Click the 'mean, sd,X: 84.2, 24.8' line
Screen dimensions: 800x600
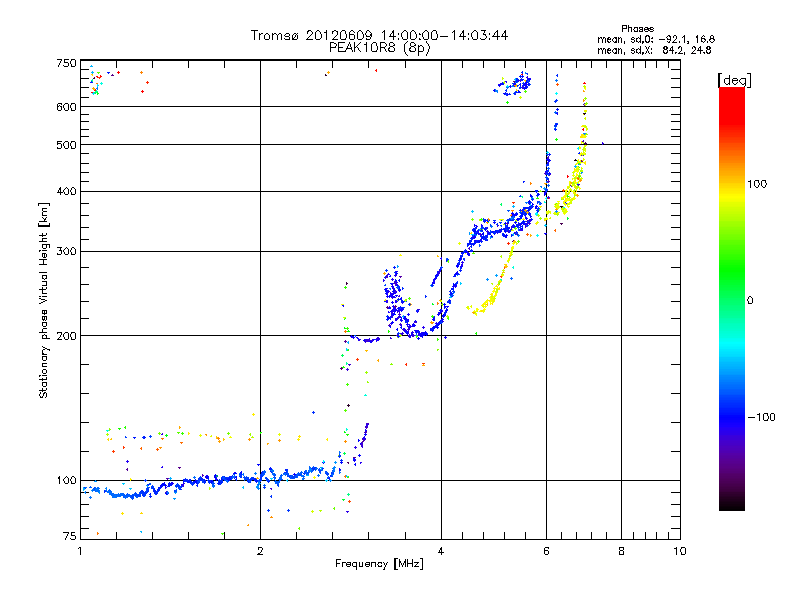pyautogui.click(x=654, y=50)
